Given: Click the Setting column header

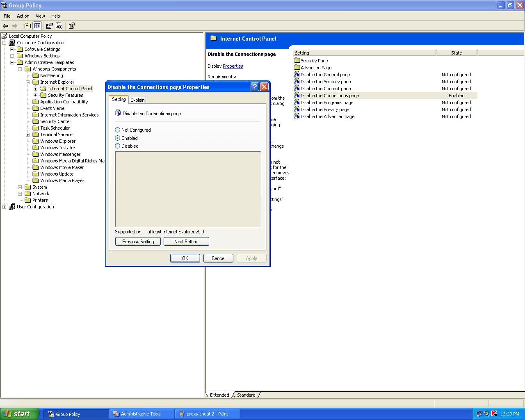Looking at the screenshot, I should pos(364,53).
